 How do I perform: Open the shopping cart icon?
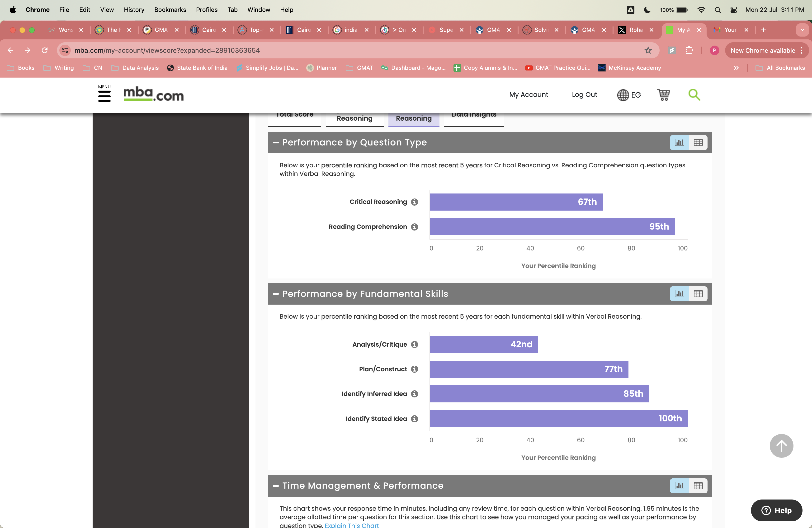(x=663, y=95)
